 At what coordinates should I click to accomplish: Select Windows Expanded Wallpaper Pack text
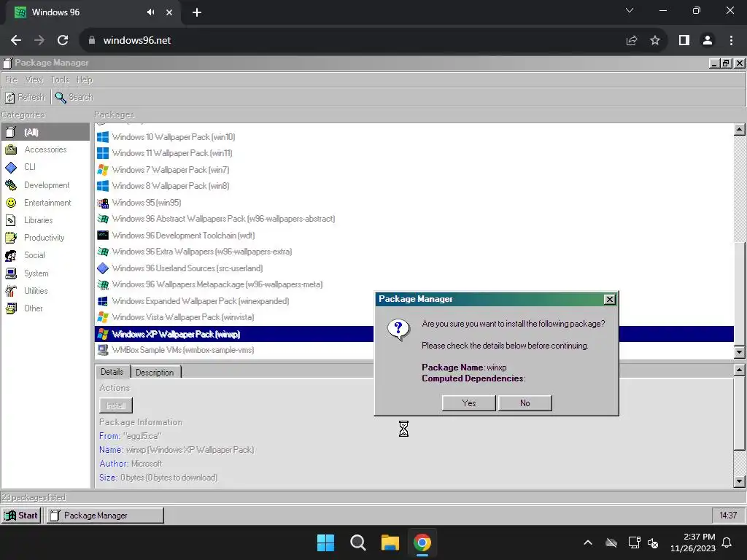coord(201,301)
